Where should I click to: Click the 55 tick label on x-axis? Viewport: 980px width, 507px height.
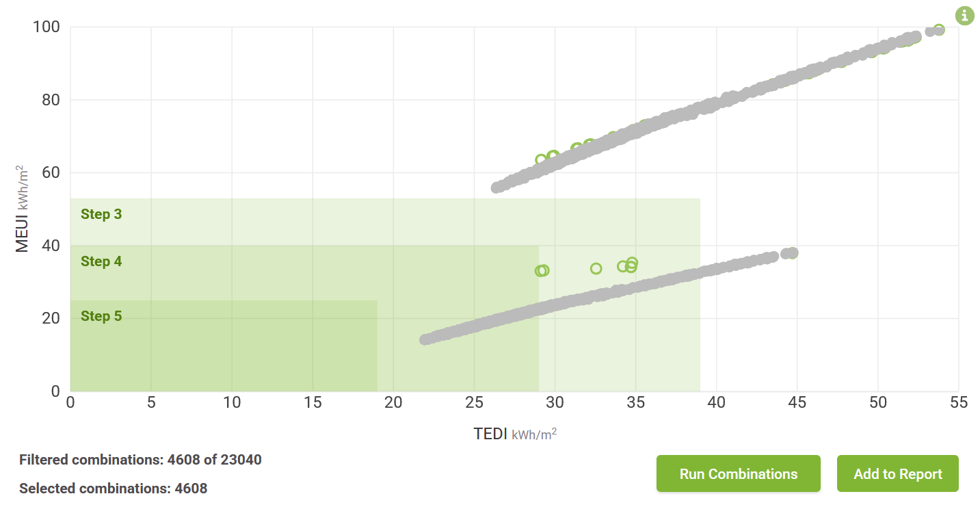(x=959, y=403)
